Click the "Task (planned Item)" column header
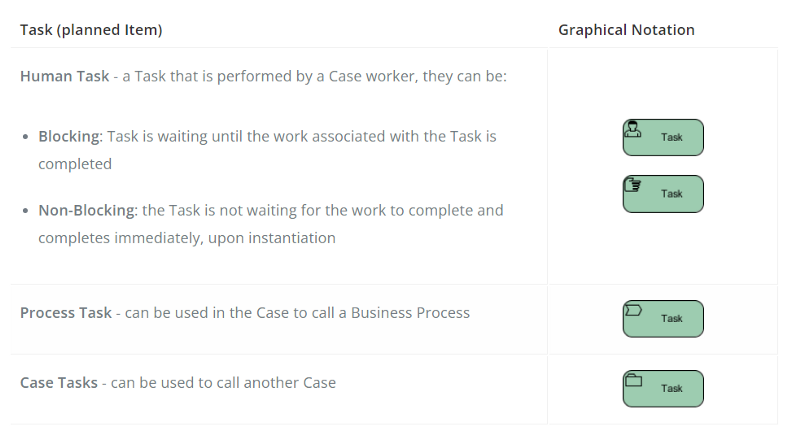The height and width of the screenshot is (439, 800). tap(91, 30)
